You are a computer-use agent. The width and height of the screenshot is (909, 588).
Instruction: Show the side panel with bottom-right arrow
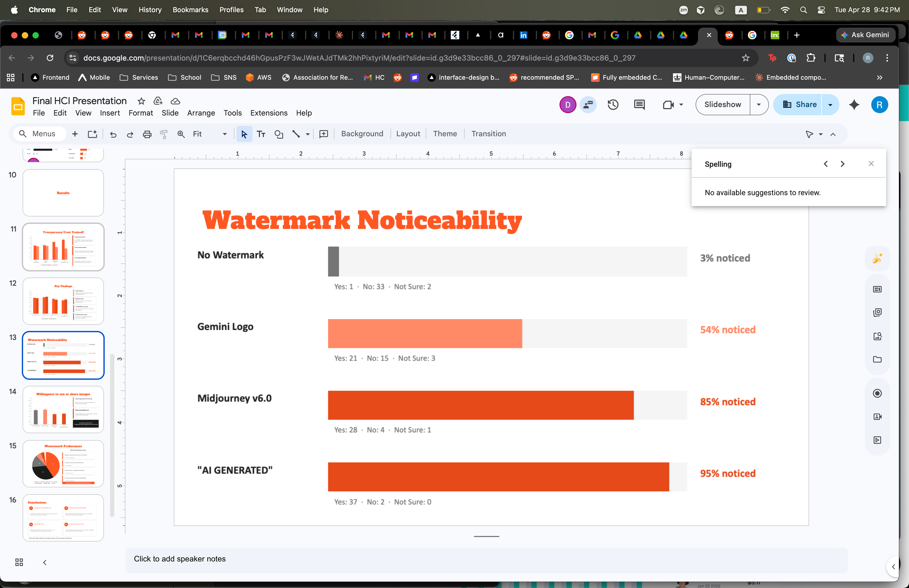click(x=893, y=567)
